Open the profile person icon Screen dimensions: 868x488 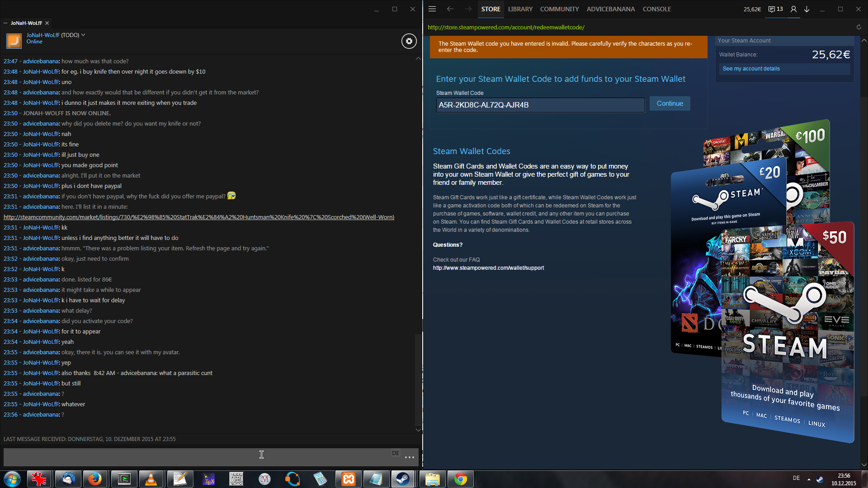point(793,9)
